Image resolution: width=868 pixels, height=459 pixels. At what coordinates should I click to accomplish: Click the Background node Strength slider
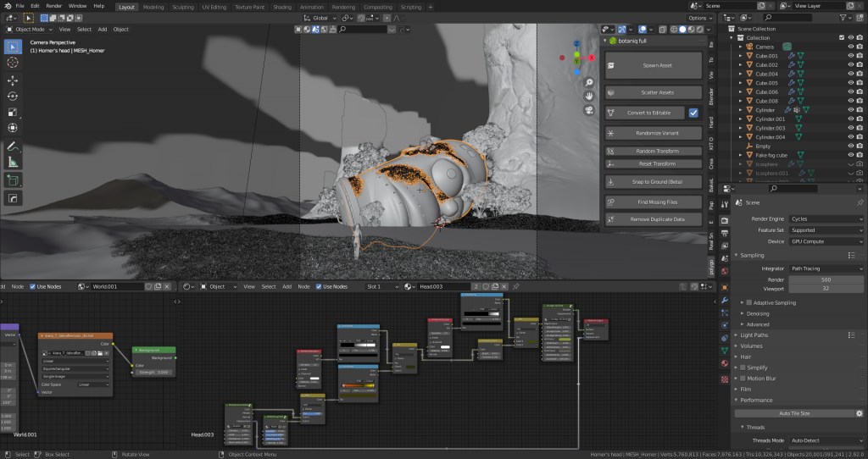154,372
